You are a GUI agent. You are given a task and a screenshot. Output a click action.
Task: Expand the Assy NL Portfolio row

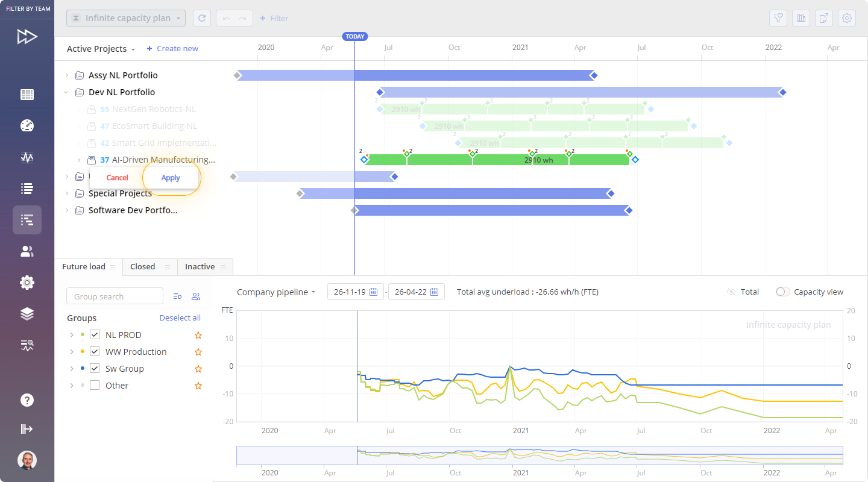pyautogui.click(x=67, y=75)
